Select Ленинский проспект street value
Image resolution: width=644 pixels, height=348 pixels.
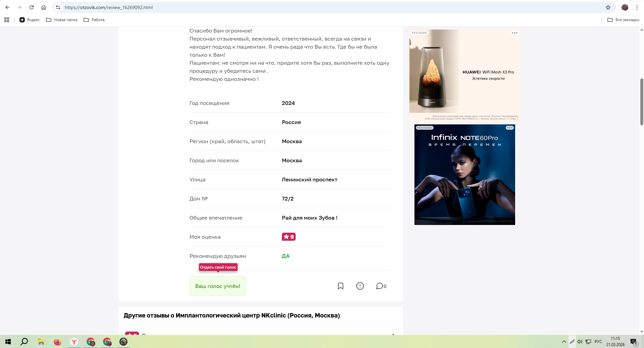(x=309, y=180)
